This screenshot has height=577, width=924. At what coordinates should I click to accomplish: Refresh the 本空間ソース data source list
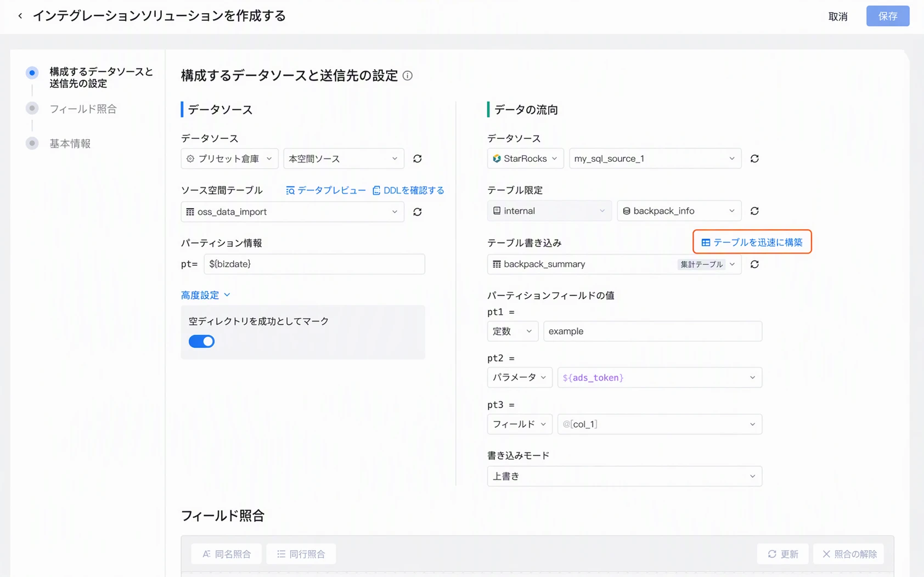click(x=418, y=159)
